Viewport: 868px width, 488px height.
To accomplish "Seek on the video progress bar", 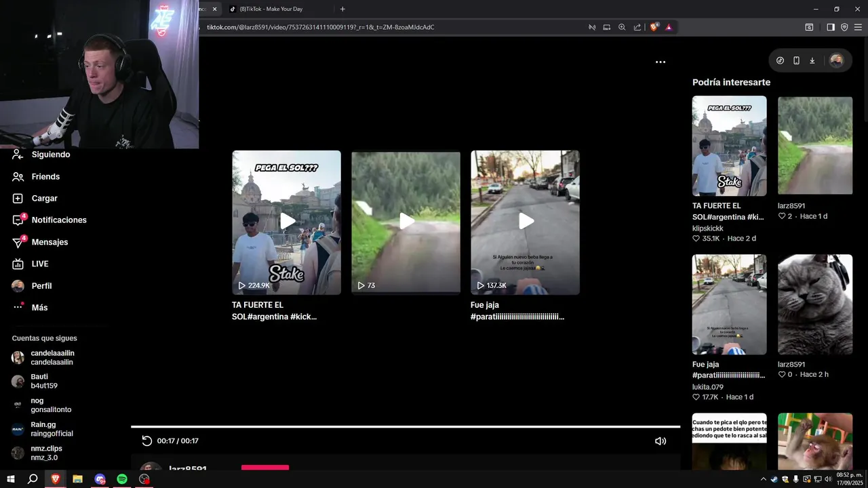I will [406, 427].
